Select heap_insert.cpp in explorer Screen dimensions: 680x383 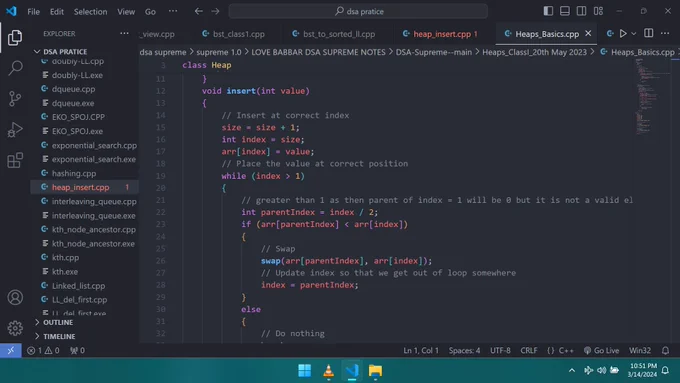click(85, 187)
